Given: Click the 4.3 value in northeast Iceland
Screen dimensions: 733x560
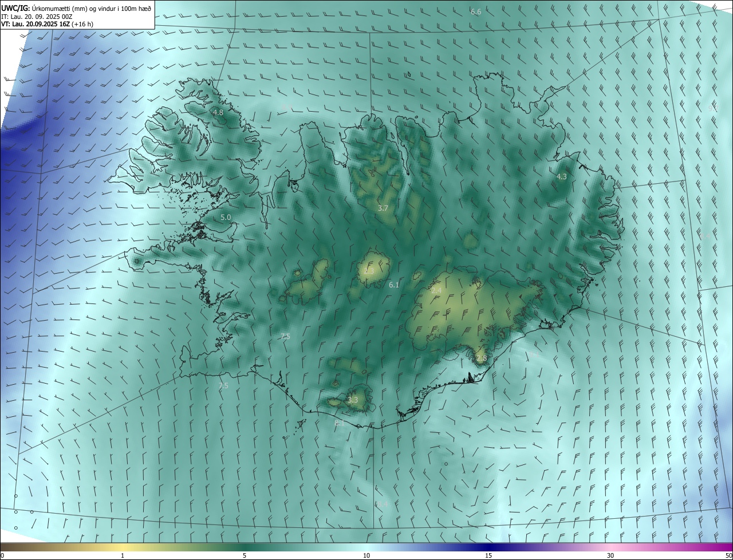Looking at the screenshot, I should point(562,177).
